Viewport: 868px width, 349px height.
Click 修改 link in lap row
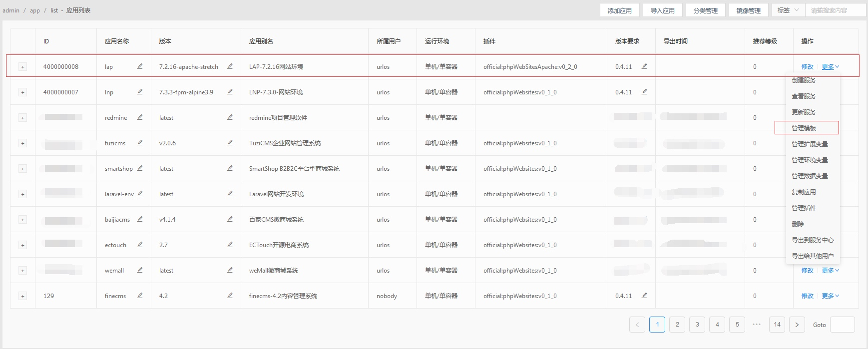pos(807,66)
